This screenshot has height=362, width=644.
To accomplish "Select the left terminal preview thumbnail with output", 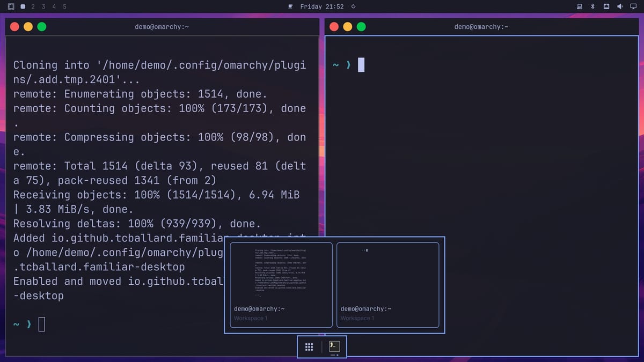I will (x=281, y=285).
